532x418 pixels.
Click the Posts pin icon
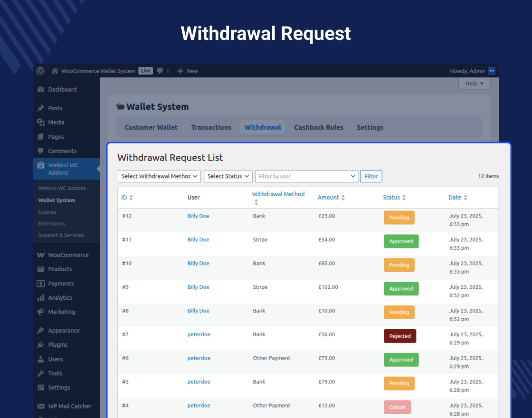41,108
